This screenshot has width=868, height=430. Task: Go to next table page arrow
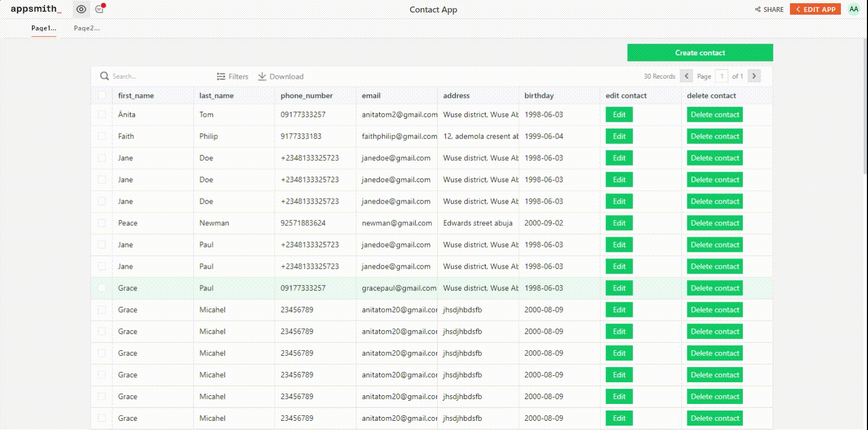754,76
